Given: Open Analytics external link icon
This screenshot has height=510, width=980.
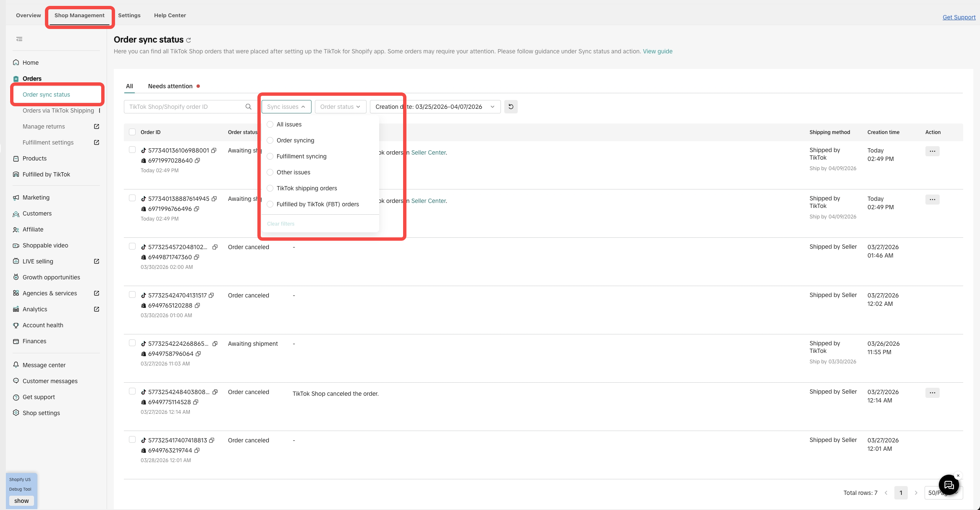Looking at the screenshot, I should pyautogui.click(x=97, y=309).
